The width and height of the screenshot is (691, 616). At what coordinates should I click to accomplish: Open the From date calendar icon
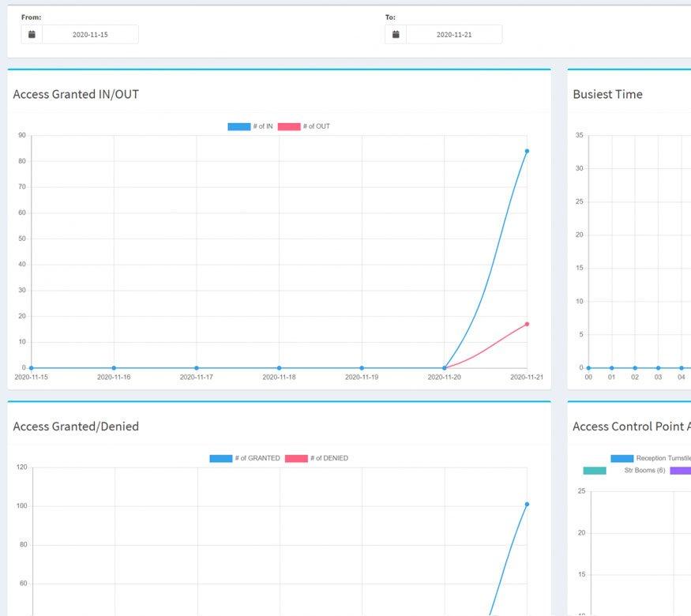(32, 34)
